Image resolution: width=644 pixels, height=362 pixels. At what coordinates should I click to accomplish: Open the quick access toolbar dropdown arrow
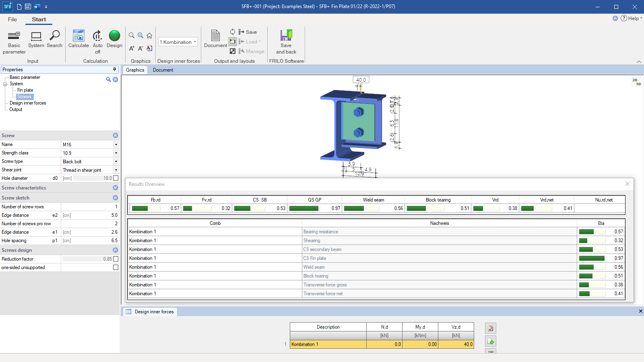pos(46,7)
